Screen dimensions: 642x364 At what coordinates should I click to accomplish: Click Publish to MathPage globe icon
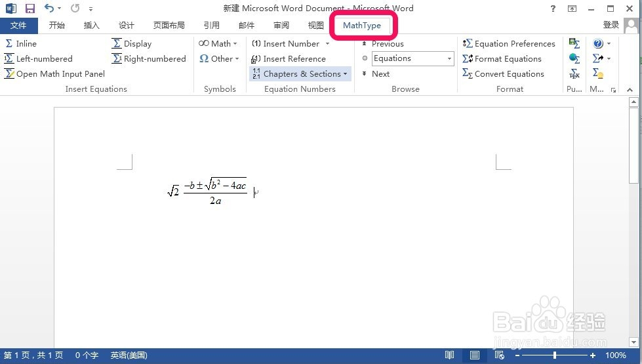574,58
